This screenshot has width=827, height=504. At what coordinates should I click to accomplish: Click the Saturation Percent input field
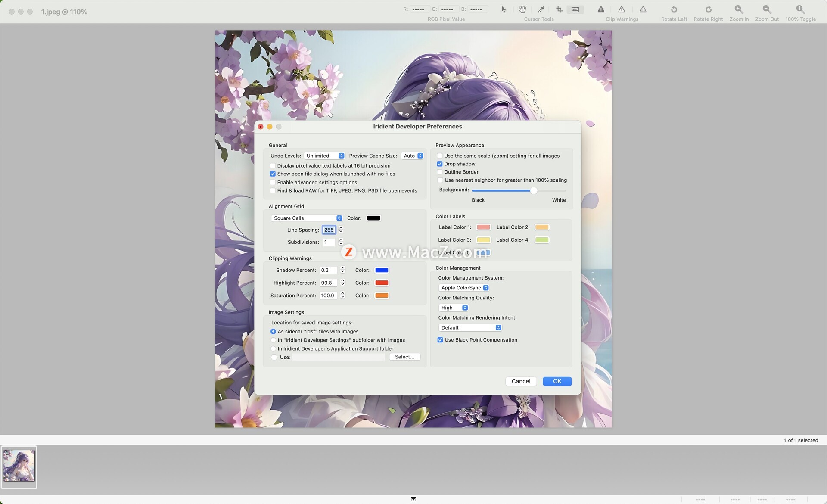click(328, 296)
